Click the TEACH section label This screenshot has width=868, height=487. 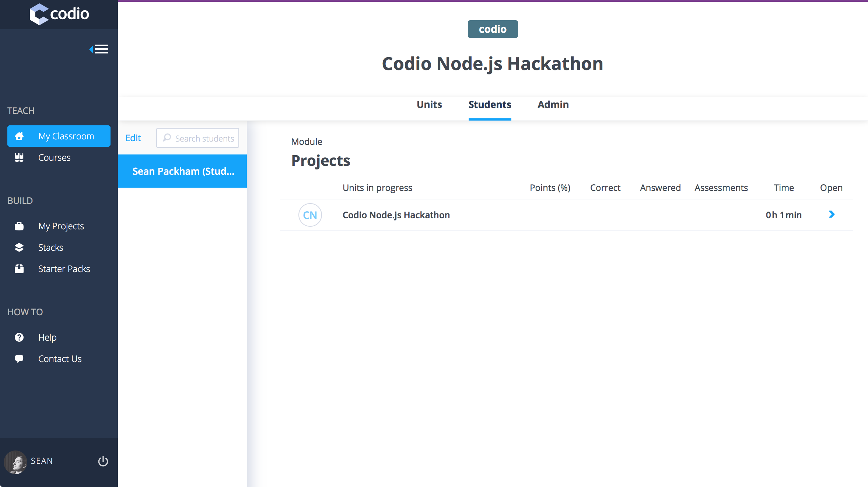21,111
